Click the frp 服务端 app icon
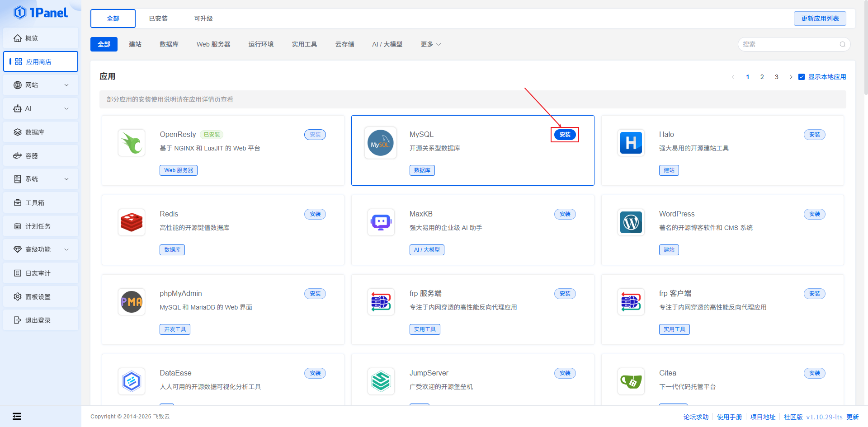Screen dimensions: 868x427 [x=381, y=302]
